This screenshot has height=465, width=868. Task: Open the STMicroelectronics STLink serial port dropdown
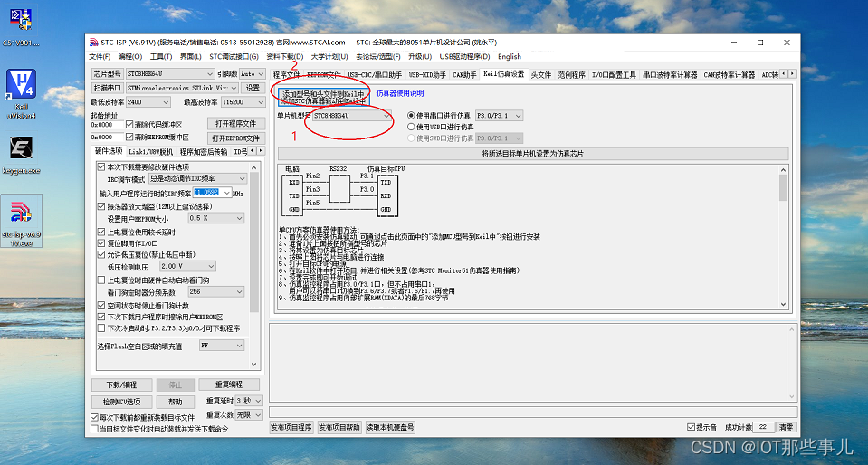(182, 88)
